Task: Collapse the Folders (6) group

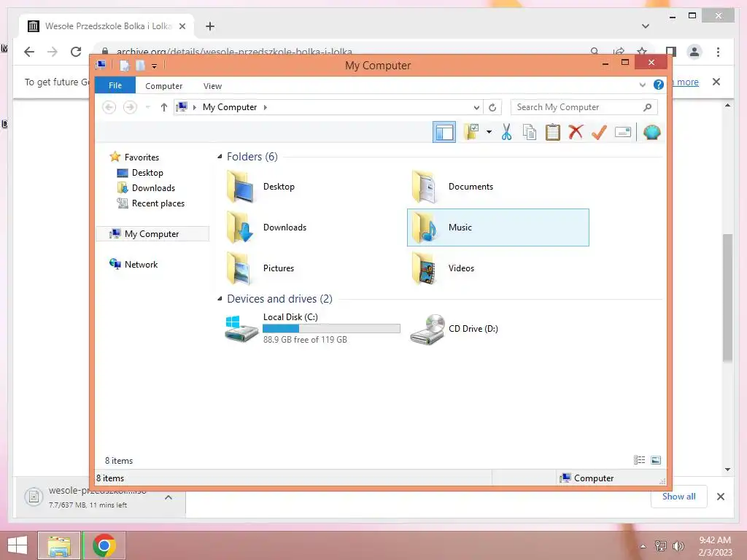Action: point(220,157)
